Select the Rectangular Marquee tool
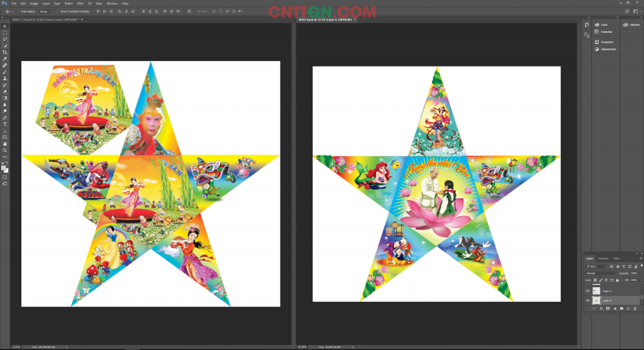Viewport: 644px width, 350px height. tap(5, 33)
